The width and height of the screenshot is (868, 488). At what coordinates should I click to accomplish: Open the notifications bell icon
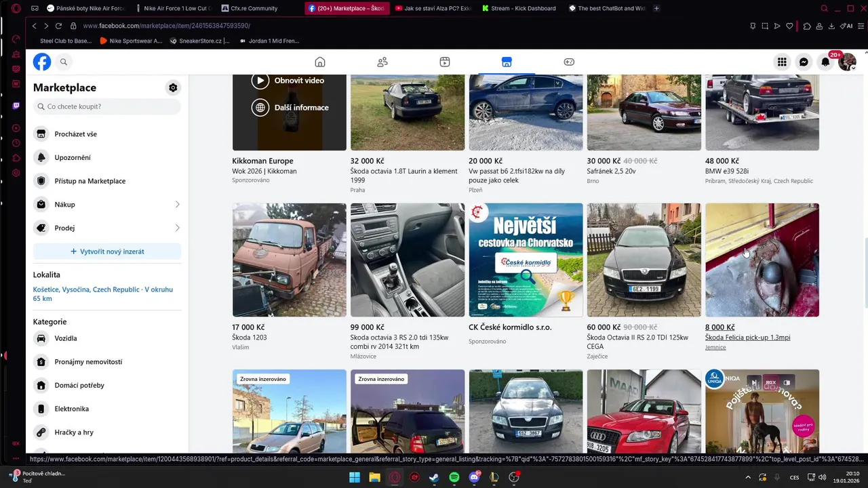[x=825, y=62]
